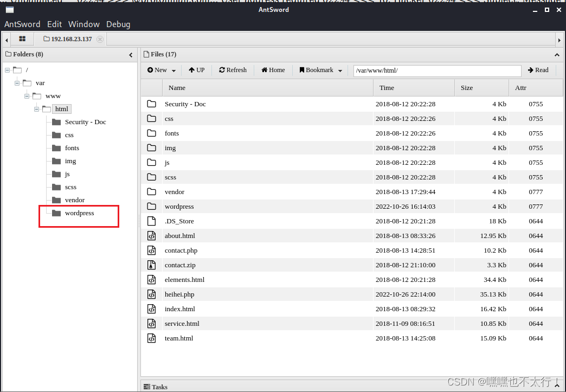Click code file icon of index.html

152,309
